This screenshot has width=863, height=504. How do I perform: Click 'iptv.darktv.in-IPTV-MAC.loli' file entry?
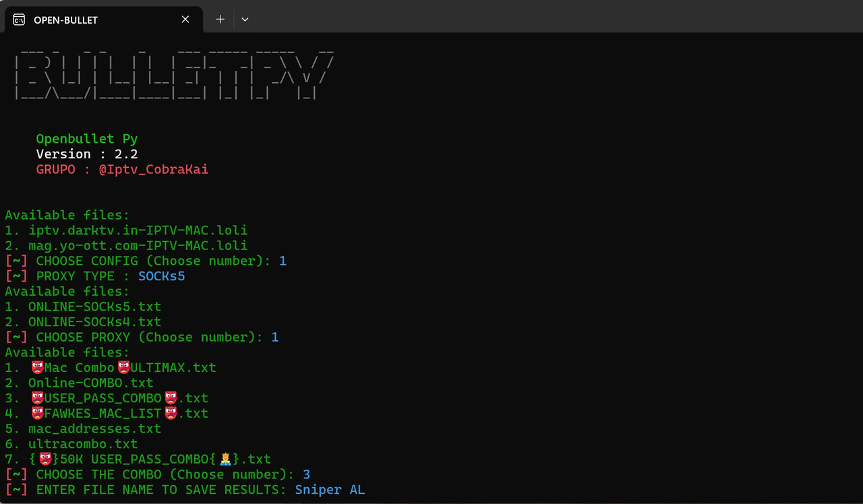tap(138, 230)
